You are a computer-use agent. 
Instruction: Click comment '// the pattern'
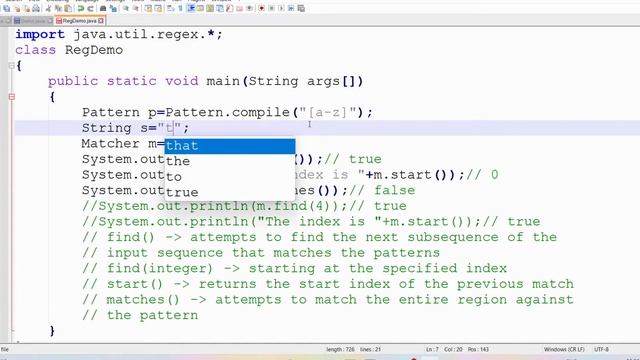140,315
